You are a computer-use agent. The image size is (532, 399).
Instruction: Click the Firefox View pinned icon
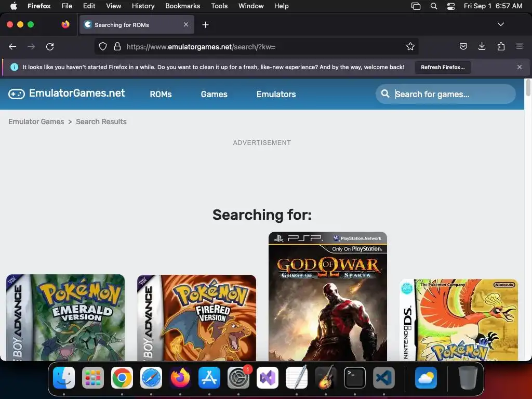tap(65, 24)
